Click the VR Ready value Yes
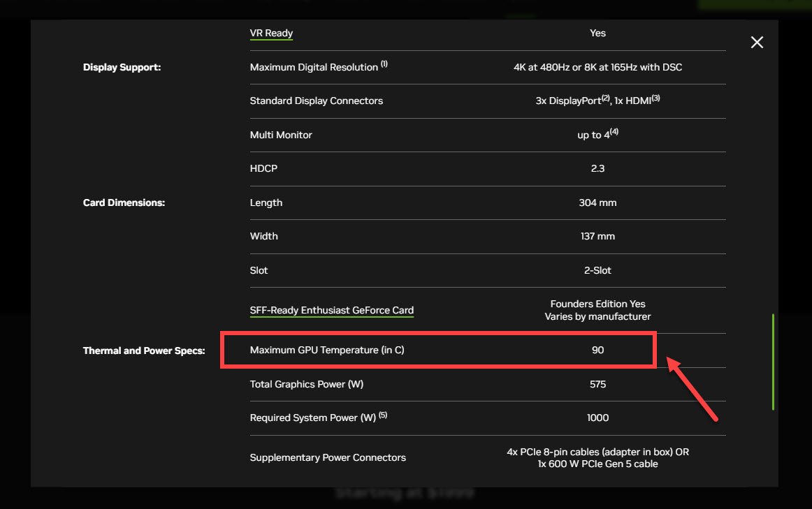The image size is (812, 509). pyautogui.click(x=597, y=33)
